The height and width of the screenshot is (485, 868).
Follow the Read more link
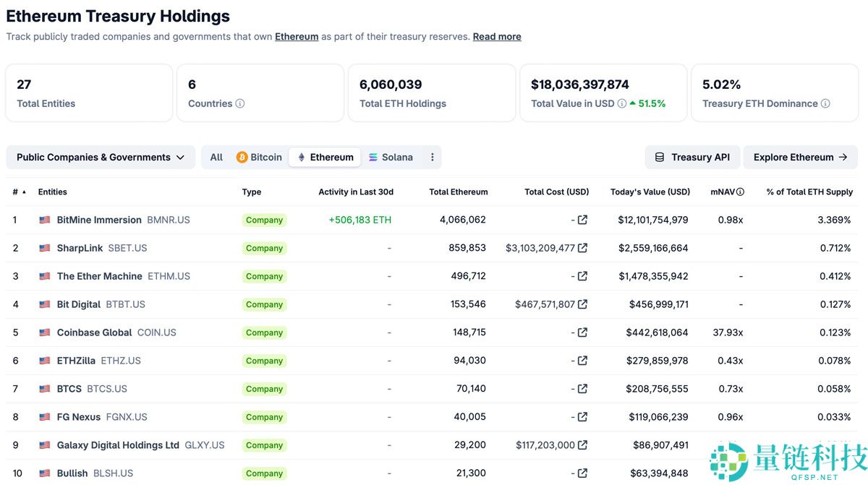pyautogui.click(x=497, y=36)
